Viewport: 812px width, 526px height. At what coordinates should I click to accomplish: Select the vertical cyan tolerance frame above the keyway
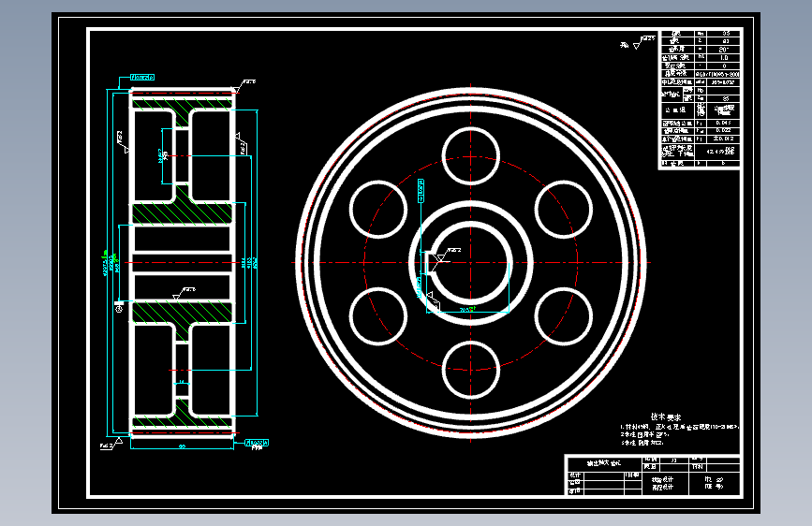(421, 191)
